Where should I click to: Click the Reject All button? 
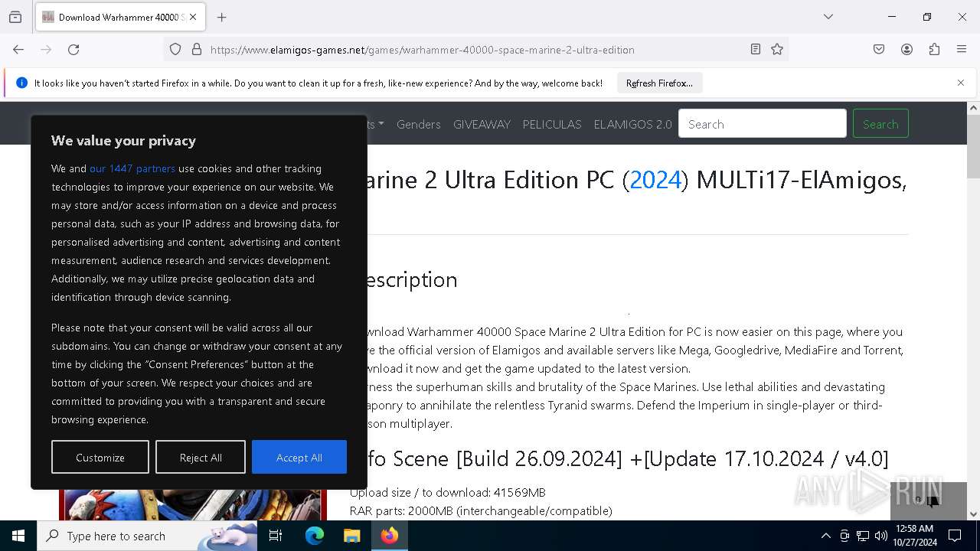point(201,457)
